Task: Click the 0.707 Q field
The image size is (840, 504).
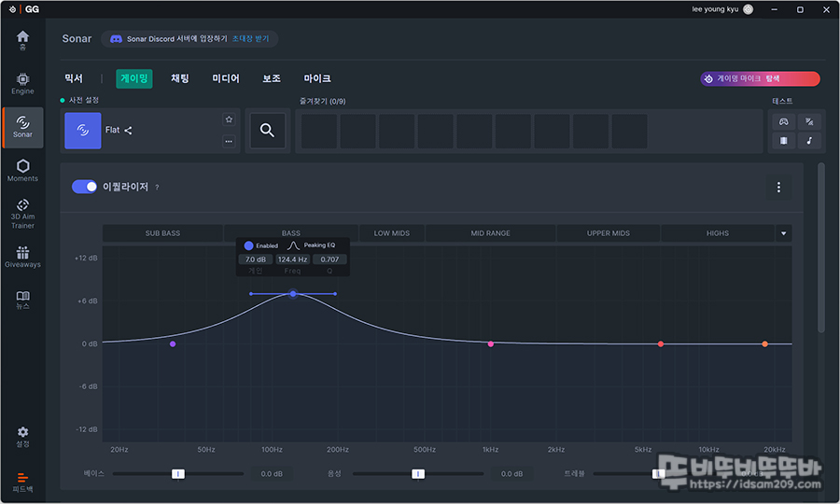Action: click(329, 259)
